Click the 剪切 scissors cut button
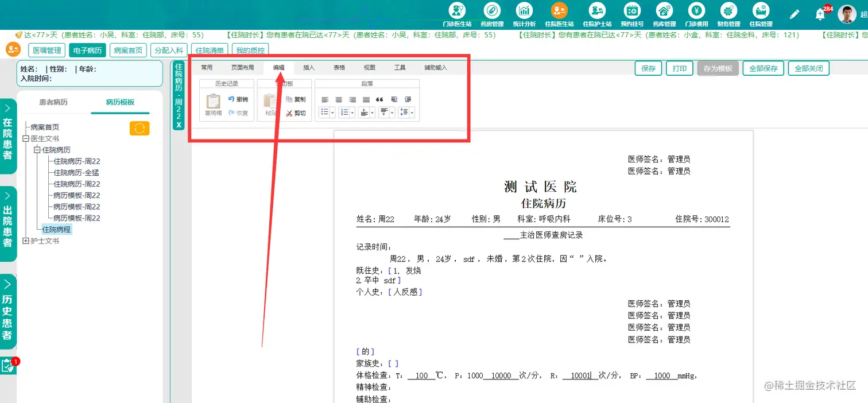 (x=295, y=113)
